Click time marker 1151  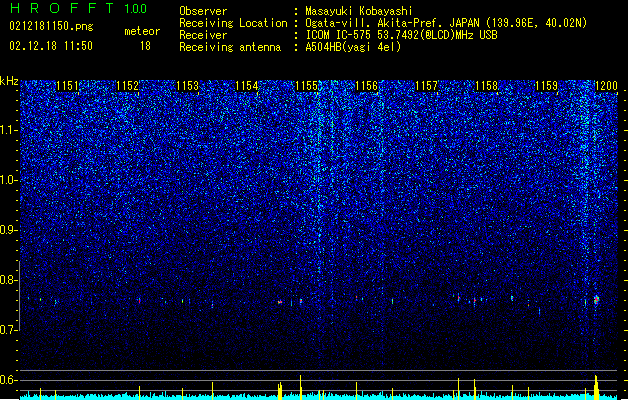(67, 86)
